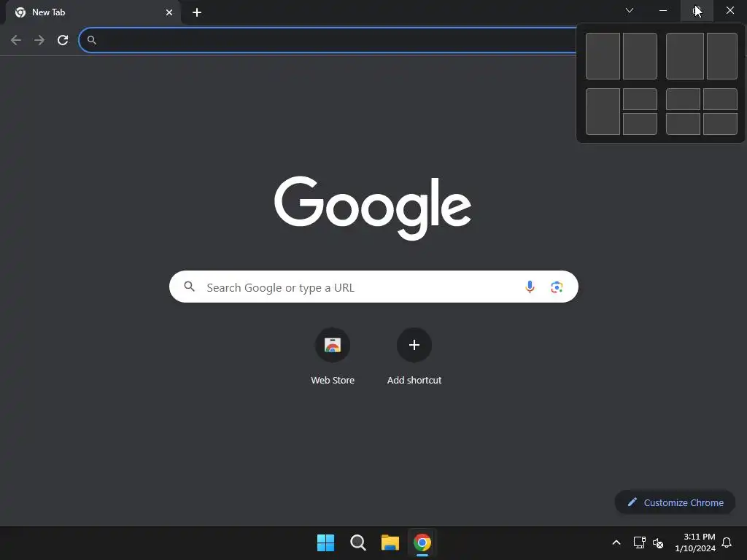Screen dimensions: 747x560
Task: Click the Chrome taskbar icon
Action: 422,542
